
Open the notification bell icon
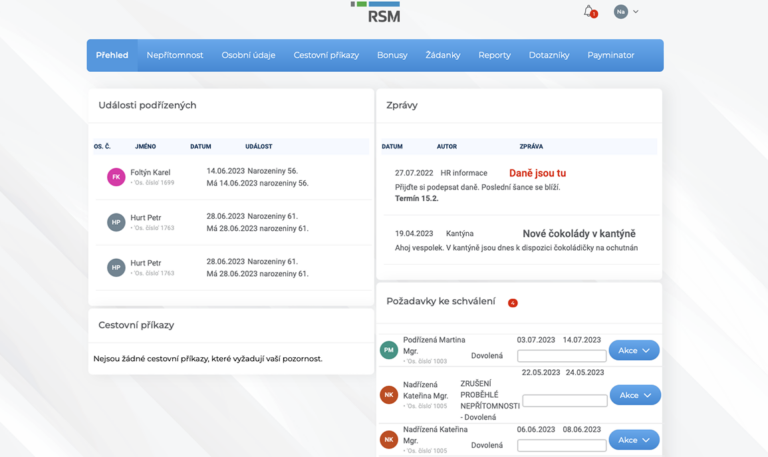(589, 11)
